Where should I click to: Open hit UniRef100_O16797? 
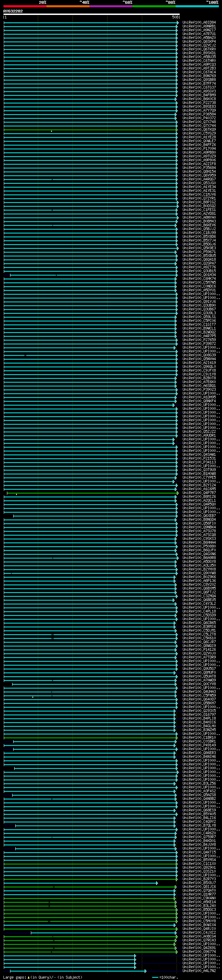point(199,714)
